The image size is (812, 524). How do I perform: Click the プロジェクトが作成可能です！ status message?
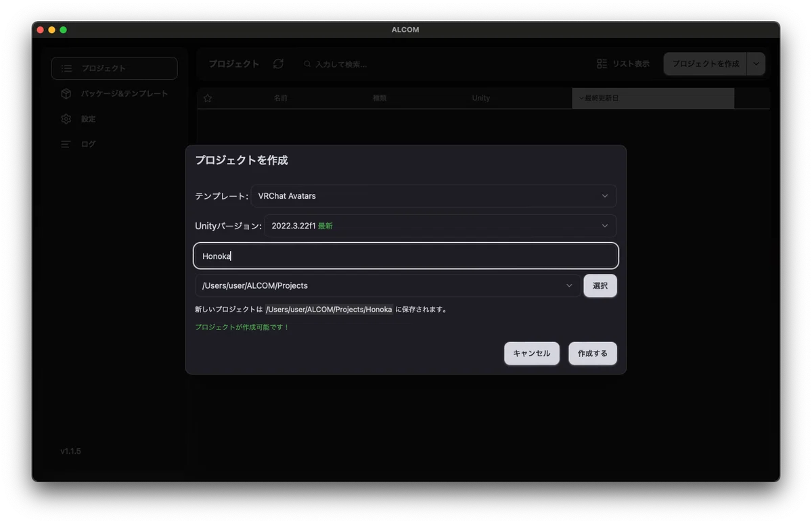[242, 327]
